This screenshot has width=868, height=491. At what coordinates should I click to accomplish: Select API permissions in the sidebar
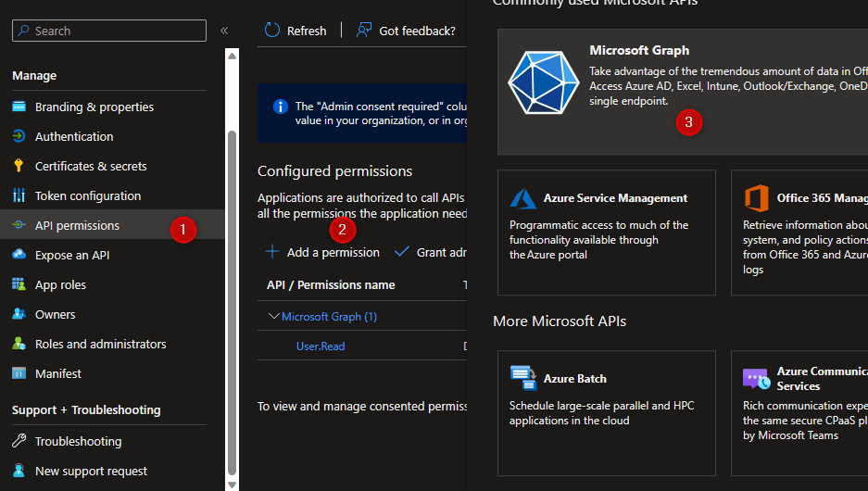coord(112,225)
